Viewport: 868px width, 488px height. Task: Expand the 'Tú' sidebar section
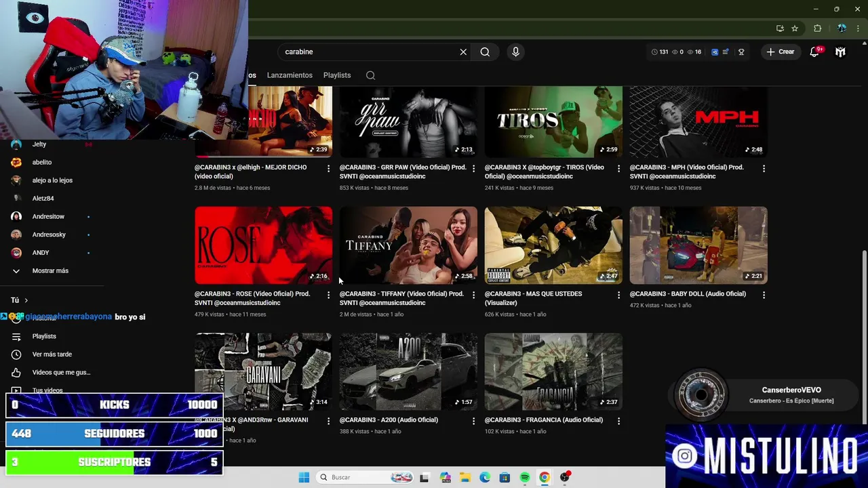(x=19, y=300)
